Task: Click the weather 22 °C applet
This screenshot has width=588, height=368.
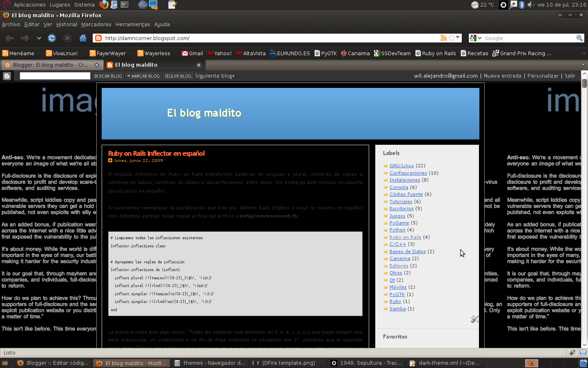Action: (x=483, y=4)
